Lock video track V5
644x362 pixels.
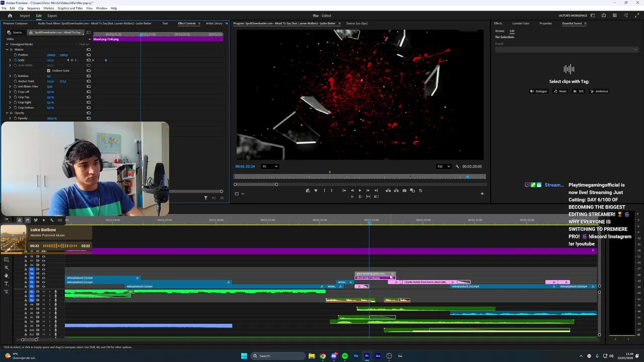[26, 269]
